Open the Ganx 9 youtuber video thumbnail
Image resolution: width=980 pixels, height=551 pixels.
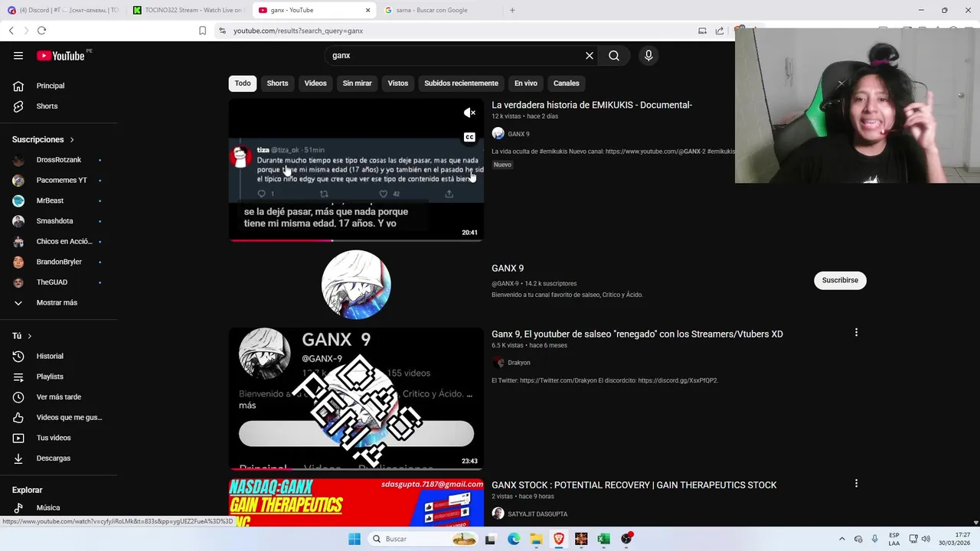pos(356,398)
